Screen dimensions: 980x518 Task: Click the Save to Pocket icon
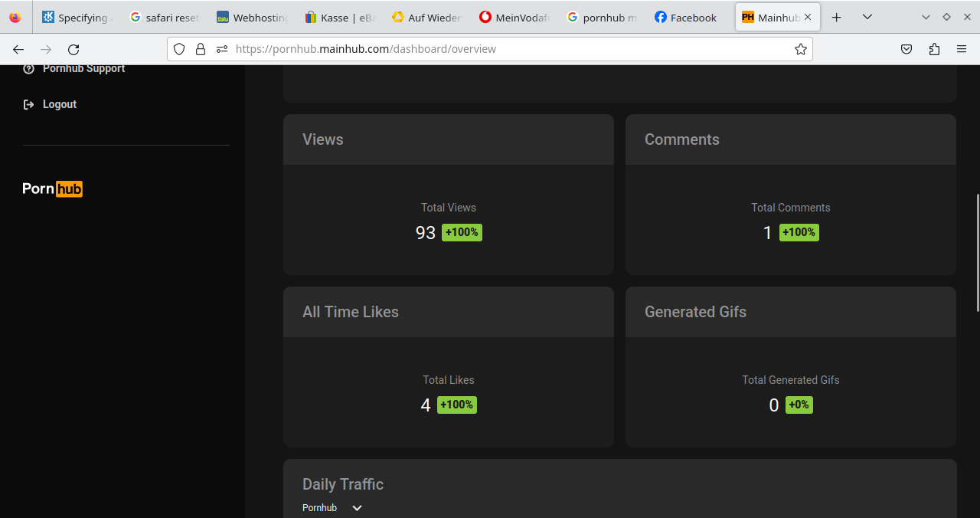906,49
